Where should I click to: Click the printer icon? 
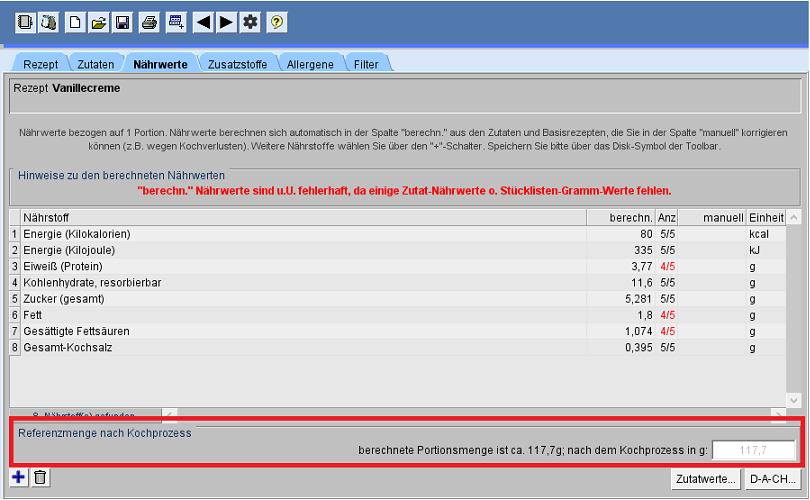[x=149, y=21]
